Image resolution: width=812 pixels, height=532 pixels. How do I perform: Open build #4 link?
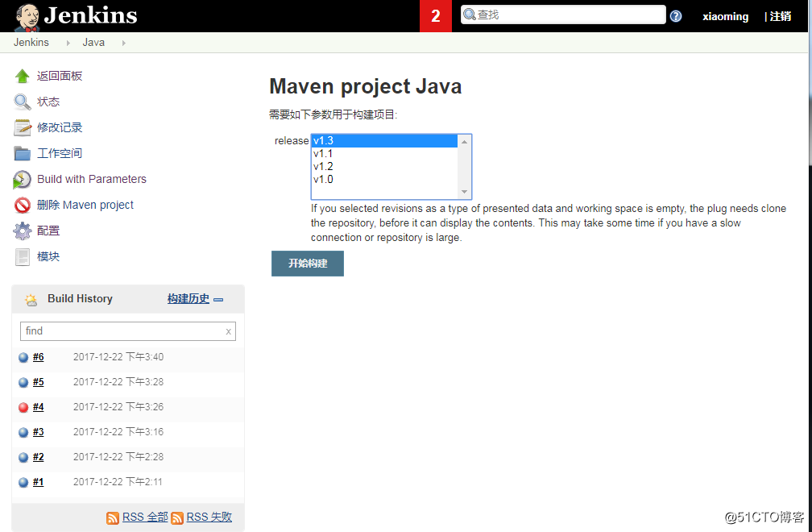coord(39,406)
